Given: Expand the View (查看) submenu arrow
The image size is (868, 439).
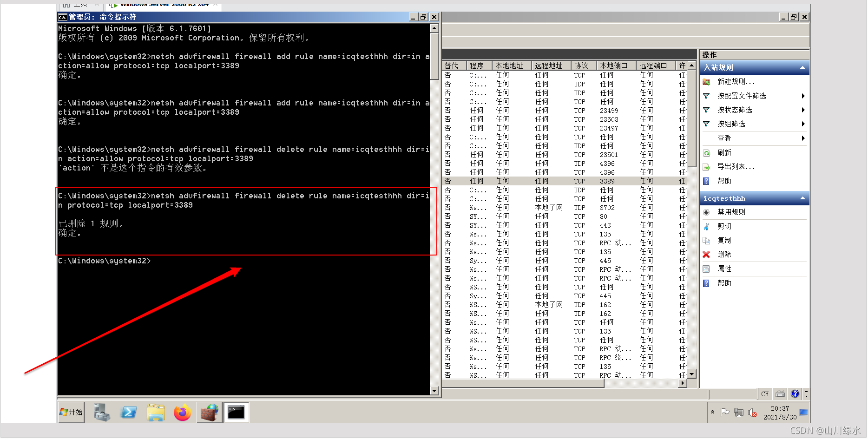Looking at the screenshot, I should coord(803,138).
